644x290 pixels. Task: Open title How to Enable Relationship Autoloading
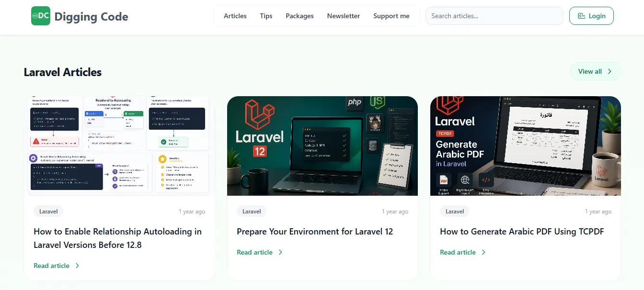[x=118, y=238]
